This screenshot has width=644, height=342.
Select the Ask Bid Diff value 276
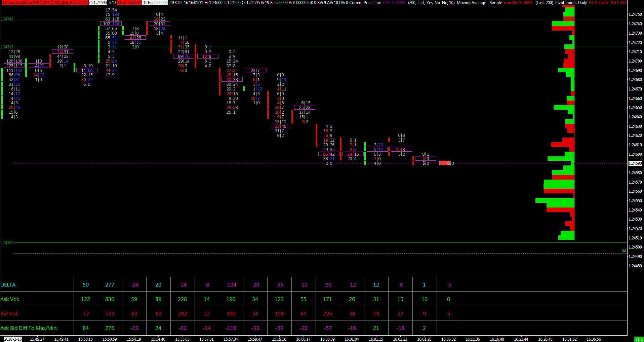coord(110,328)
